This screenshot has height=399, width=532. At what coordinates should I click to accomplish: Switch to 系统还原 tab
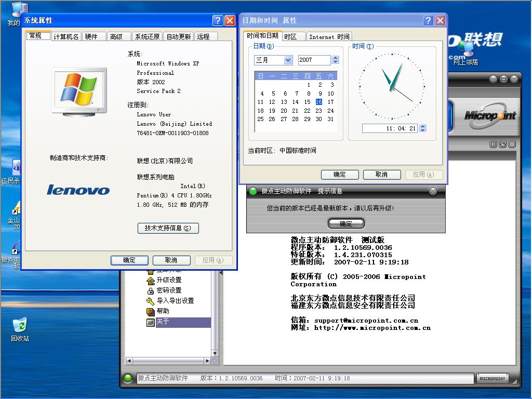coord(147,37)
